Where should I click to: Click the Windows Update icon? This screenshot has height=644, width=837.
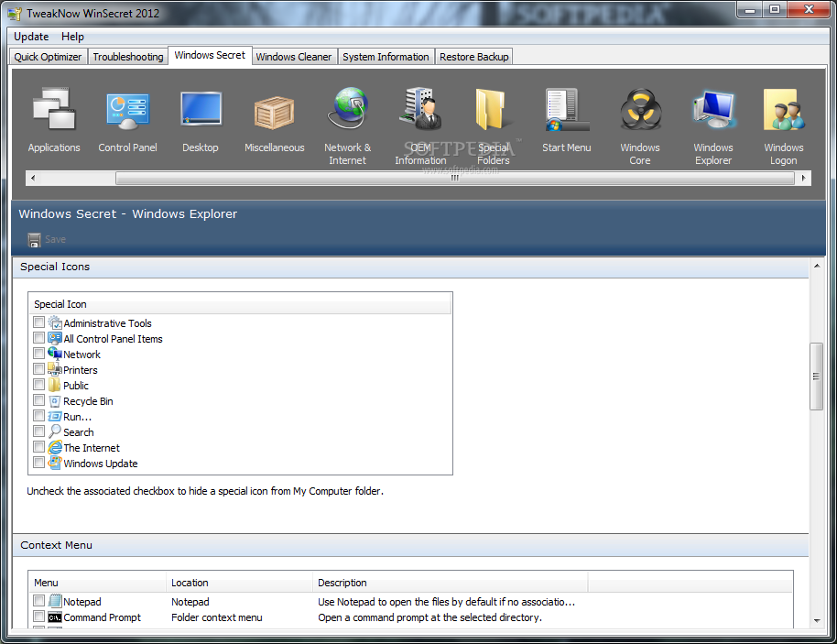coord(54,463)
